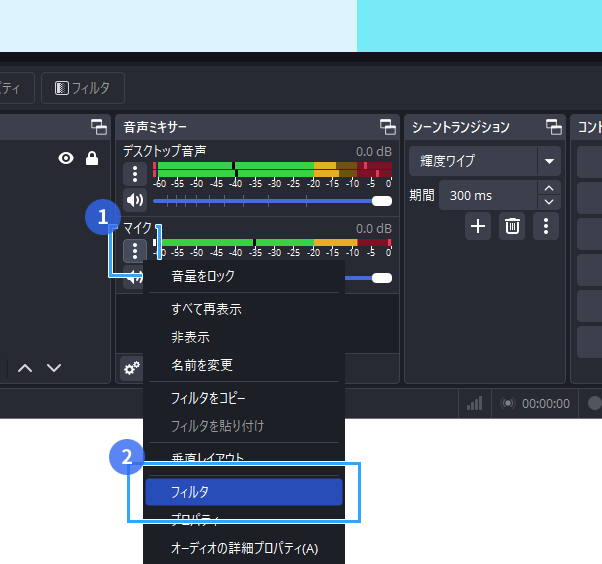Viewport: 602px width, 564px height.
Task: Open the 輝度ワイプ transition dropdown
Action: pyautogui.click(x=485, y=161)
